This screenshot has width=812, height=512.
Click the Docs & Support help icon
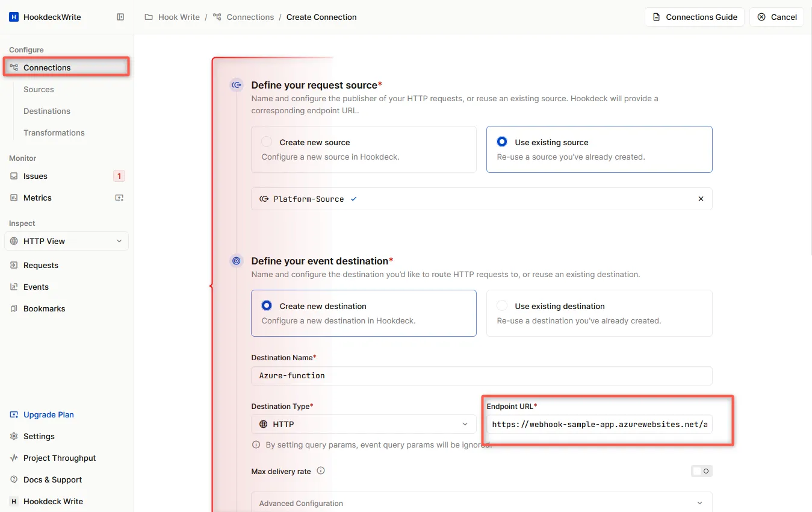(14, 479)
